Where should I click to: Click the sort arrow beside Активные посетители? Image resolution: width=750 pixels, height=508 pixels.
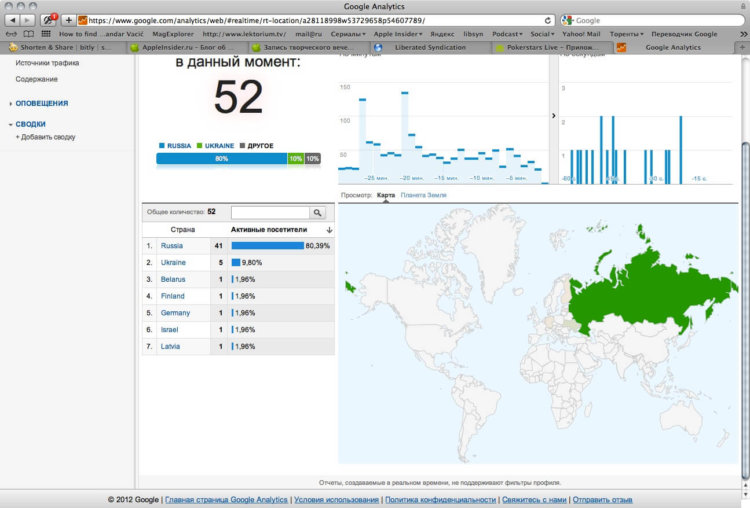pos(329,230)
